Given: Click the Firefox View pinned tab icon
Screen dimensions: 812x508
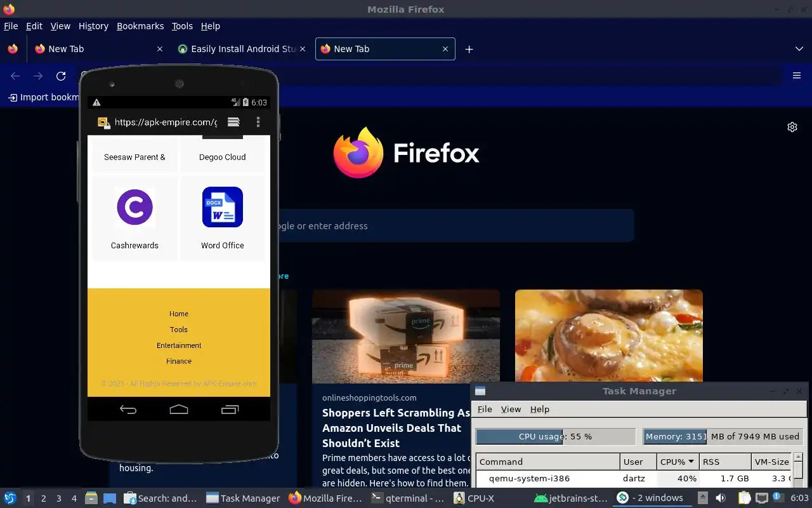Looking at the screenshot, I should pos(13,49).
